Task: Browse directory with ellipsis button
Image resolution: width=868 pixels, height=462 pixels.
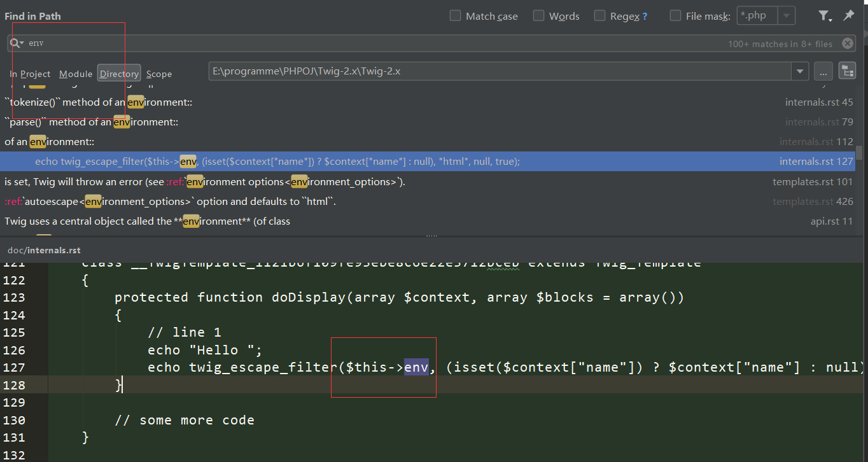Action: tap(823, 71)
